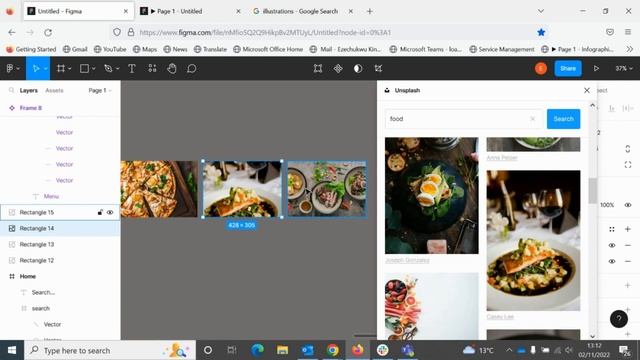Close the Unsplash plugin panel
This screenshot has height=360, width=640.
[587, 90]
